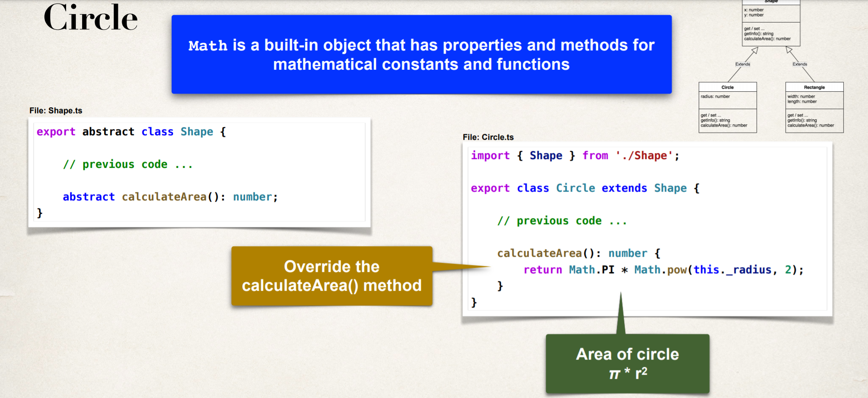This screenshot has height=398, width=868.
Task: Select "export class Circle extends Shape {" line
Action: coord(585,188)
